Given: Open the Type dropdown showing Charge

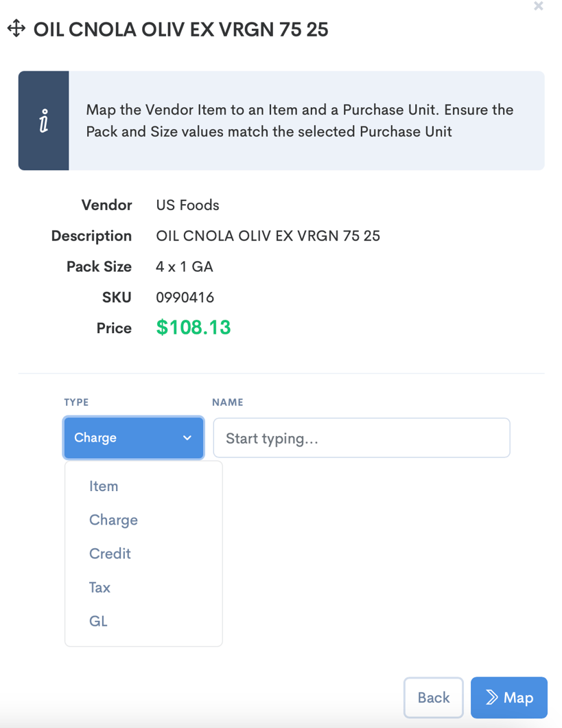Looking at the screenshot, I should (133, 437).
